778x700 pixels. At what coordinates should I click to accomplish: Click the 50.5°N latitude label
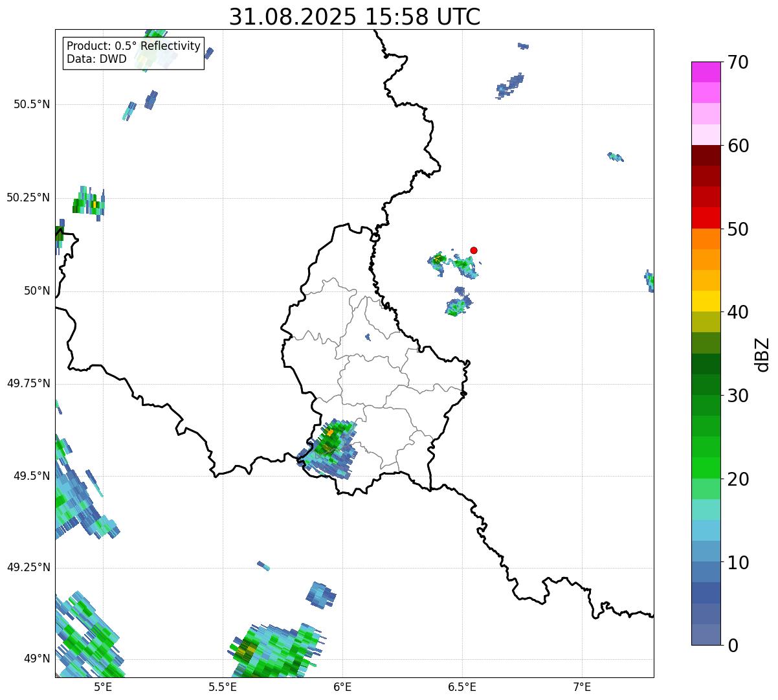(32, 104)
